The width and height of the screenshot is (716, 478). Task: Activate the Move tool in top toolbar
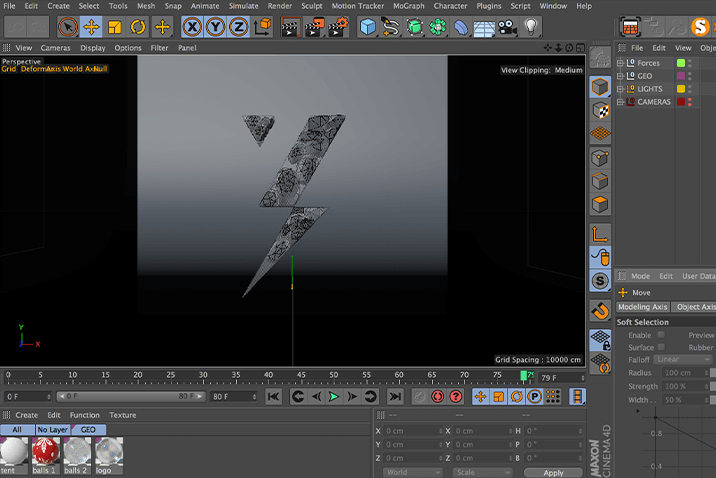tap(91, 27)
